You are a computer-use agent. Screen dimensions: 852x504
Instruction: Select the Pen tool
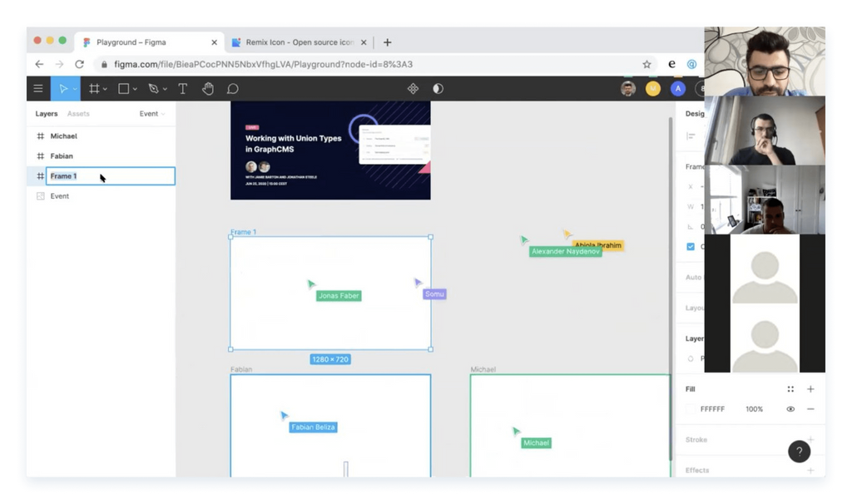point(153,88)
